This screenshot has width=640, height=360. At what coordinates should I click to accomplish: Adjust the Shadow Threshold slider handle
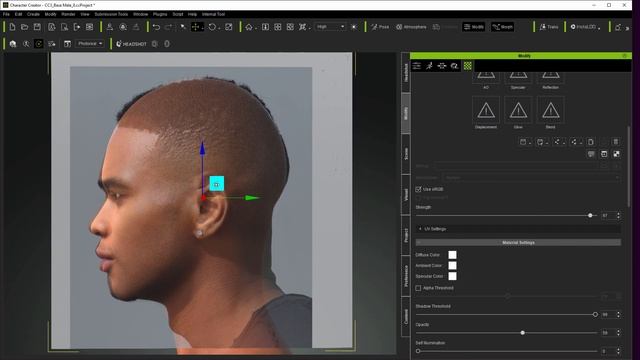595,314
